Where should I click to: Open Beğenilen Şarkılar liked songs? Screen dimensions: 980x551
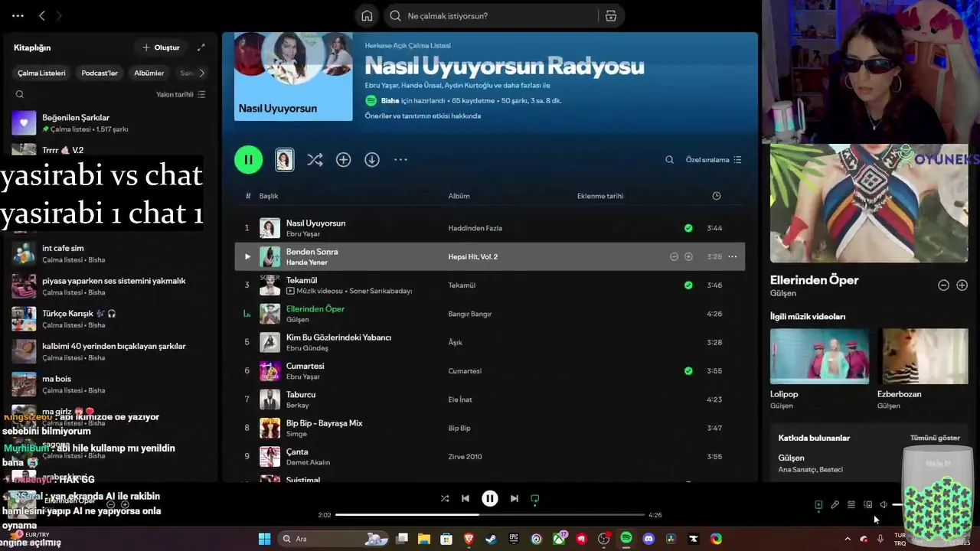coord(111,122)
